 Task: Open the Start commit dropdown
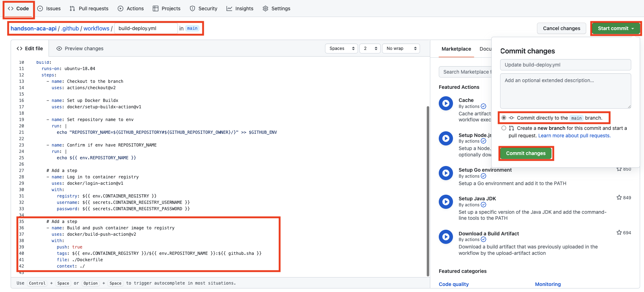tap(616, 28)
